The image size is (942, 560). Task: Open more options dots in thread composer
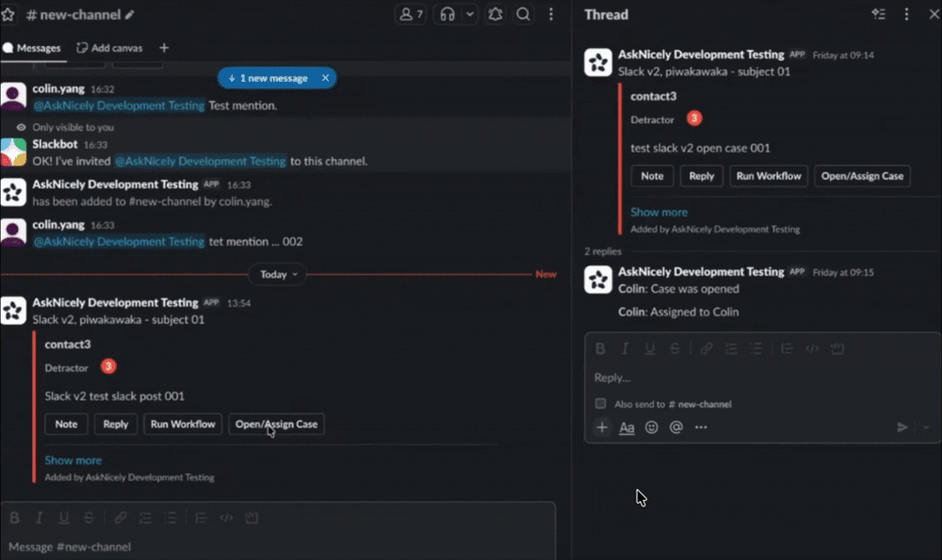701,427
